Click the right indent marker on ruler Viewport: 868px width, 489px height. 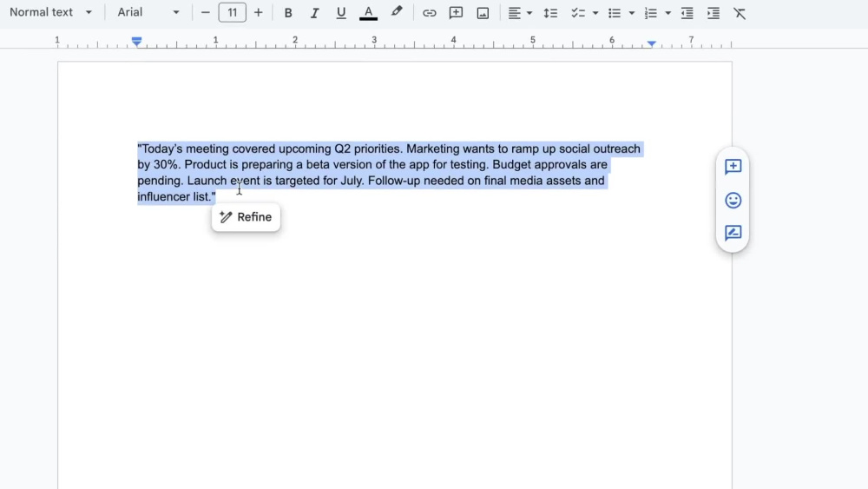652,43
